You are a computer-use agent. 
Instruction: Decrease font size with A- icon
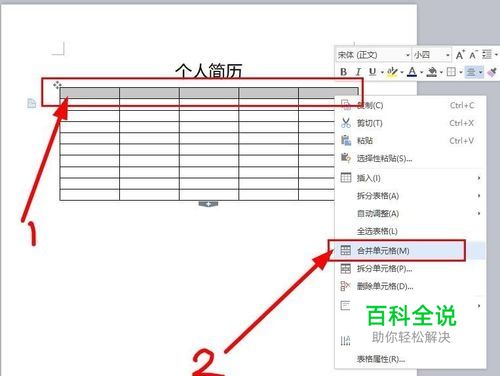pyautogui.click(x=473, y=55)
